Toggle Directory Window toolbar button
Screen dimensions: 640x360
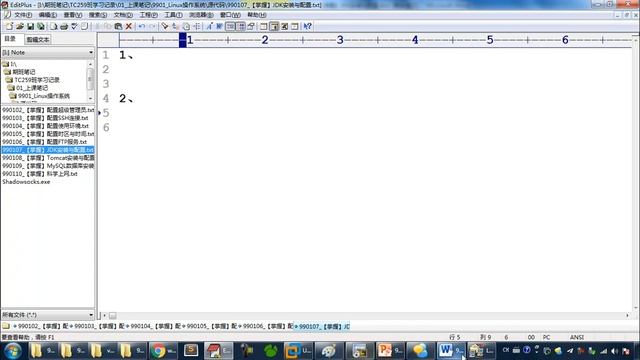pos(274,26)
